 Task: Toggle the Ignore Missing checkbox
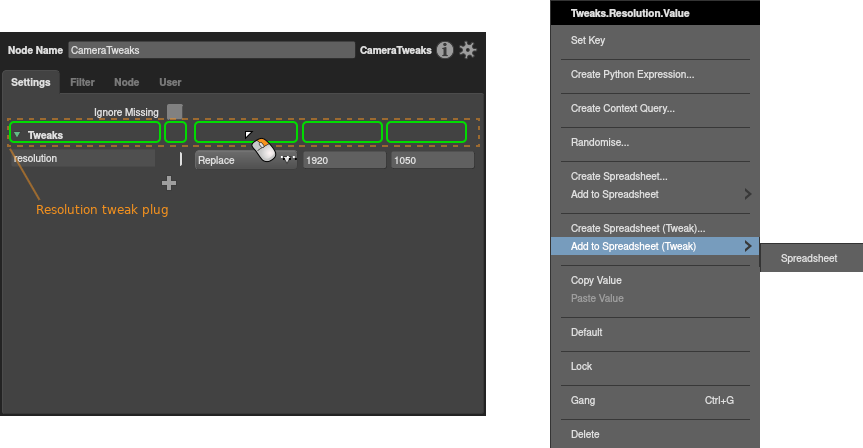(175, 112)
